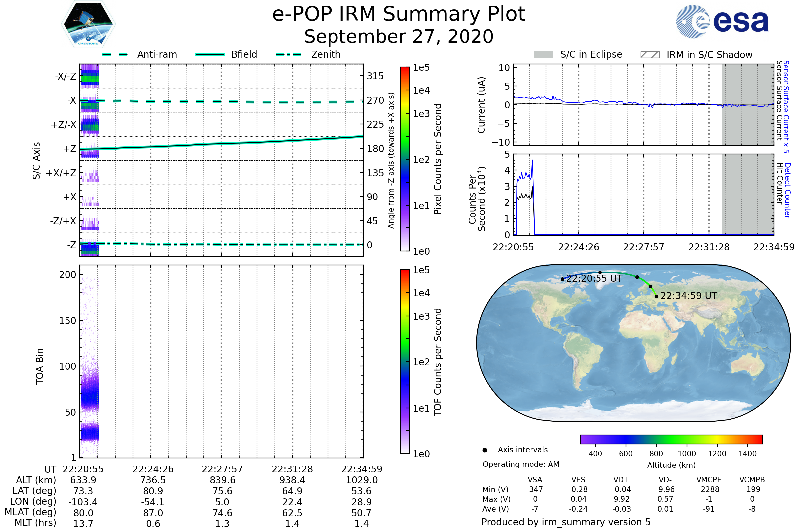Click the VMCPF column header
Viewport: 798px width, 532px height.
click(709, 480)
